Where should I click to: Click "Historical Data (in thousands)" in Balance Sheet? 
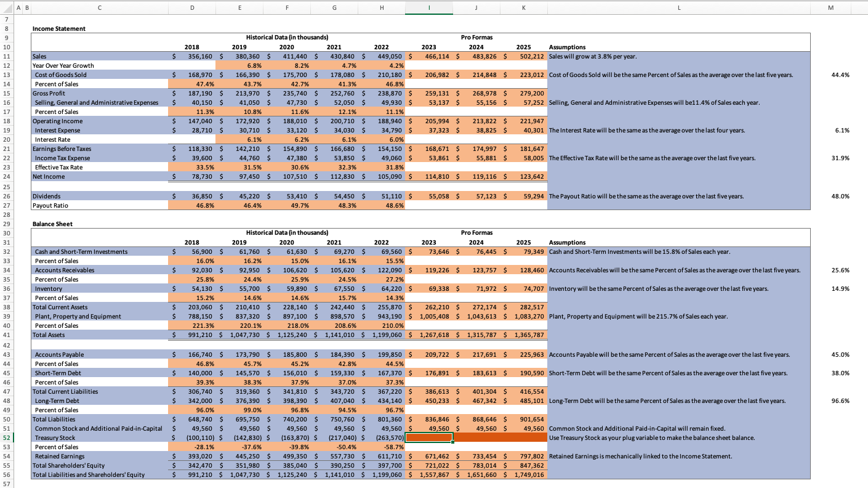pyautogui.click(x=287, y=233)
